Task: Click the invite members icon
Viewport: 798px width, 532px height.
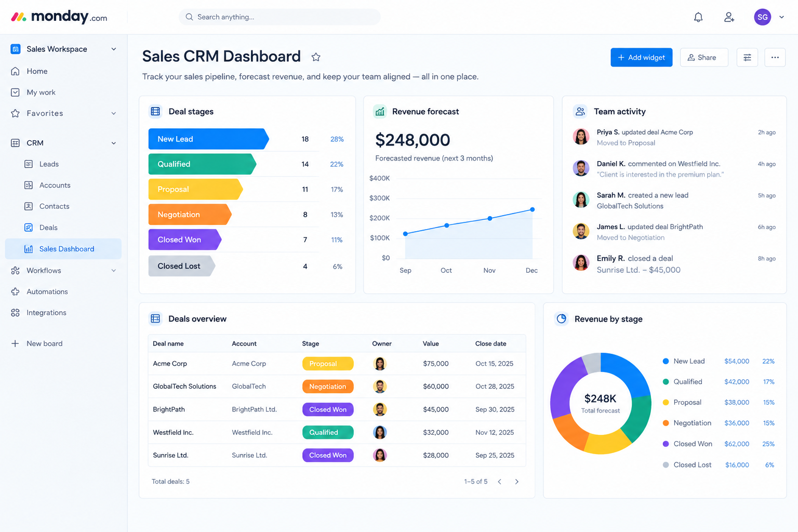Action: 729,17
